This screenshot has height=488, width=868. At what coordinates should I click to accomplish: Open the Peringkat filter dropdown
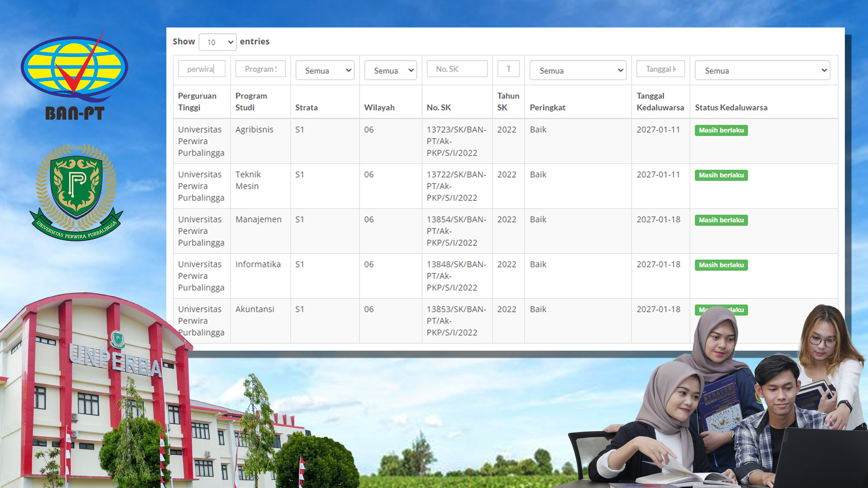coord(578,70)
